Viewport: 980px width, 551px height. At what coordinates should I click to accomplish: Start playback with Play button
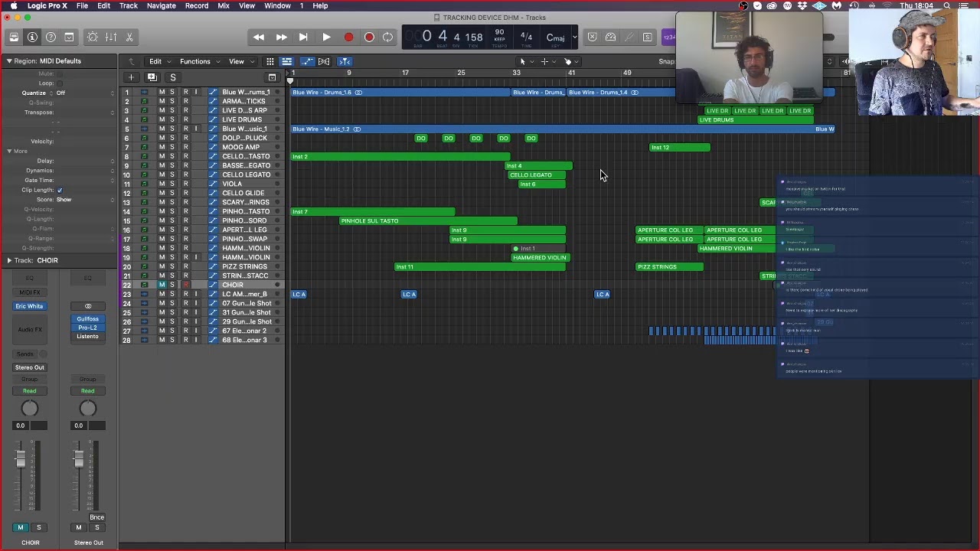point(326,37)
